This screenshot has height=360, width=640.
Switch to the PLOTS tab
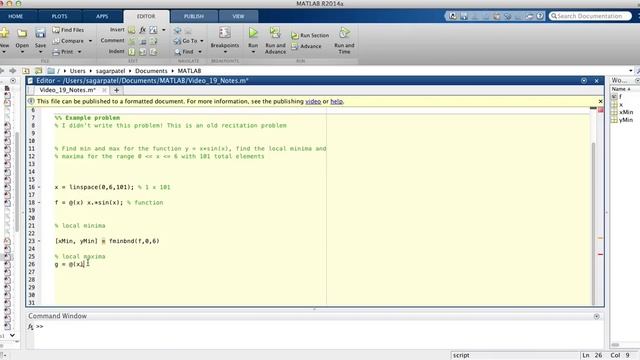60,16
